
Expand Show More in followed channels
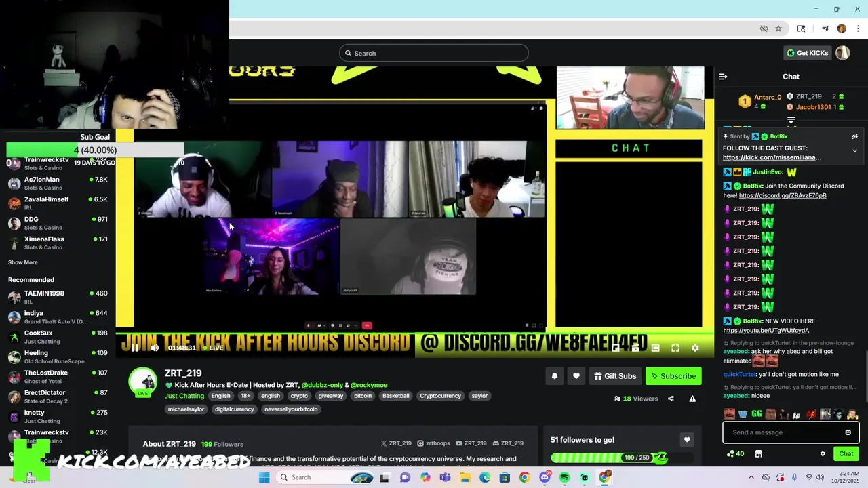pyautogui.click(x=23, y=262)
